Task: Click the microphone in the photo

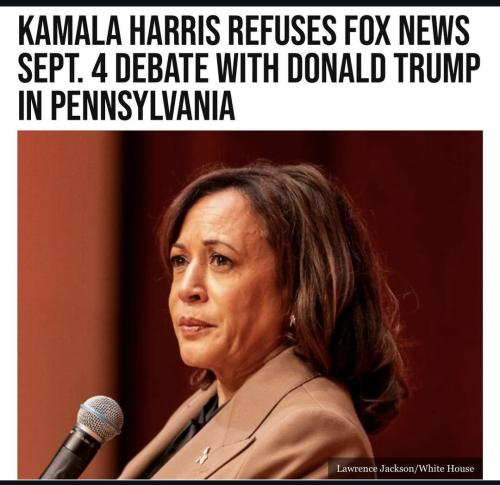Action: [x=85, y=437]
